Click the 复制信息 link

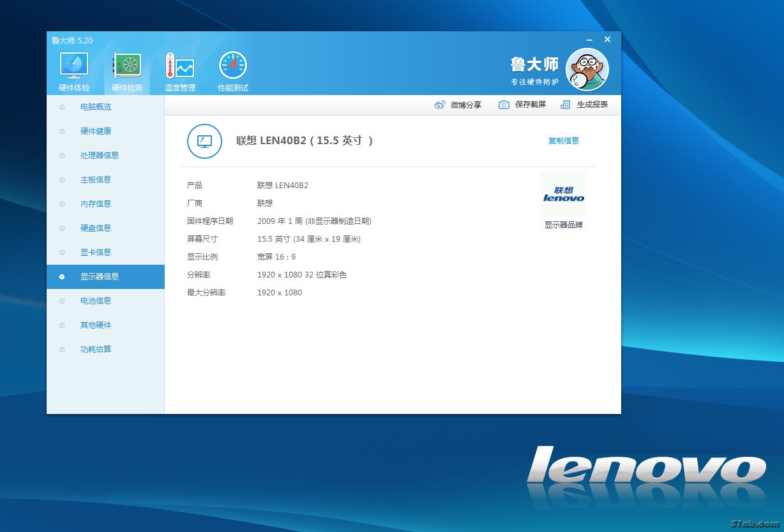click(563, 141)
